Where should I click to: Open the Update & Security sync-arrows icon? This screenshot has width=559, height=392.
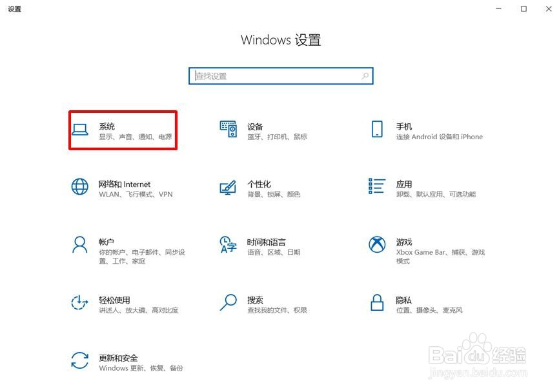pyautogui.click(x=80, y=360)
